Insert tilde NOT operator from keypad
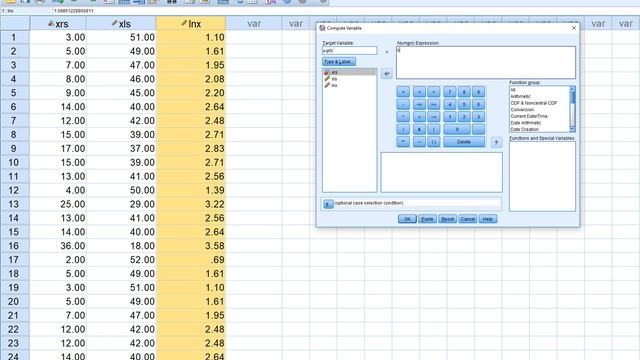Screen dimensions: 640x360 419,142
